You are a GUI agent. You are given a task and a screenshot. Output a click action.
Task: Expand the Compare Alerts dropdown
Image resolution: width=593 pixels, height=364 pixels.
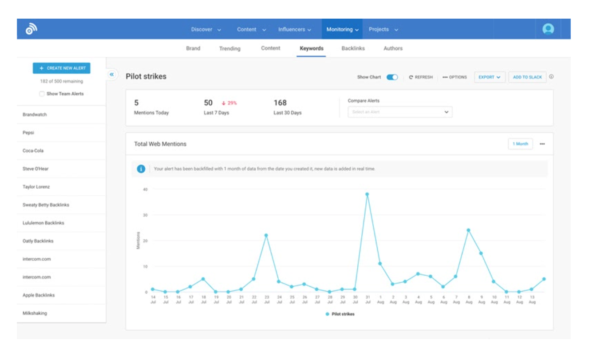(x=399, y=112)
